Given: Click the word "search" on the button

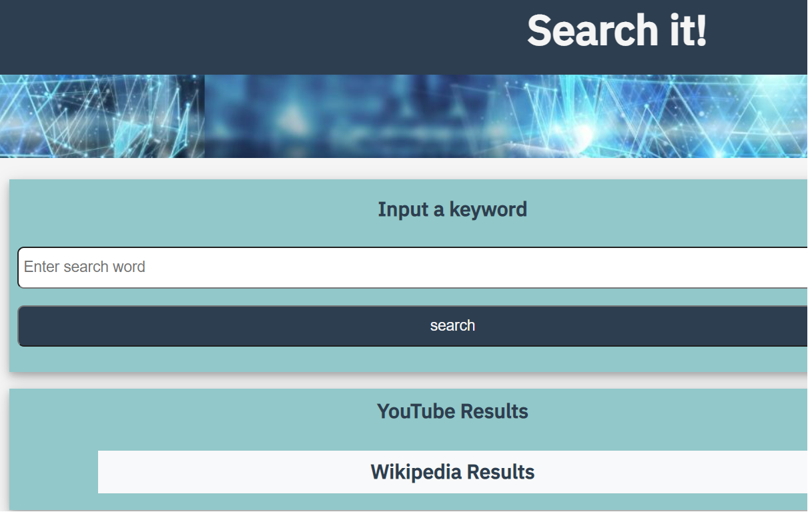Looking at the screenshot, I should click(452, 326).
